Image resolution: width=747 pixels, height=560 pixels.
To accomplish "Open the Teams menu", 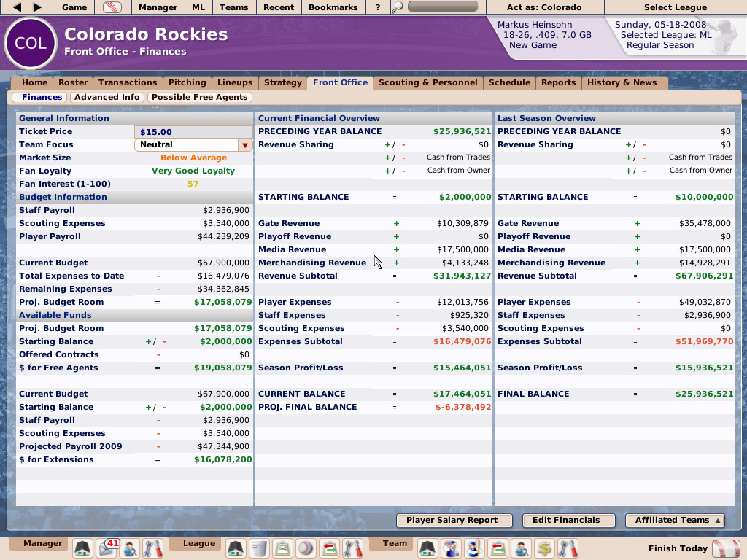I will pyautogui.click(x=233, y=7).
